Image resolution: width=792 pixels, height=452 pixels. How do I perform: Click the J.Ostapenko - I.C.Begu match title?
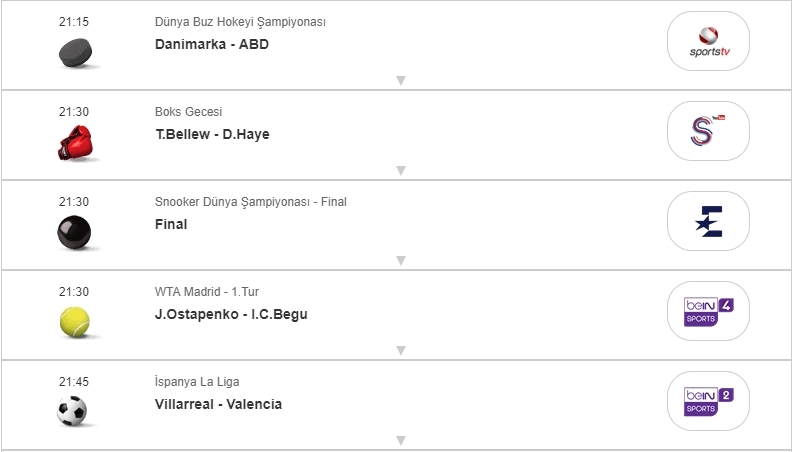point(231,314)
